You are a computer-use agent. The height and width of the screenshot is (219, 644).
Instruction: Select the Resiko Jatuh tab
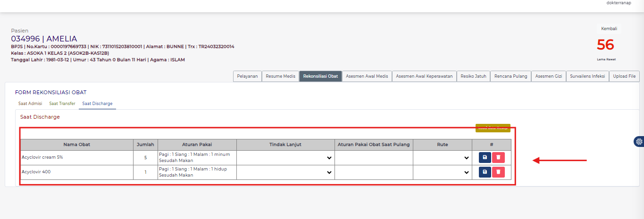[473, 76]
